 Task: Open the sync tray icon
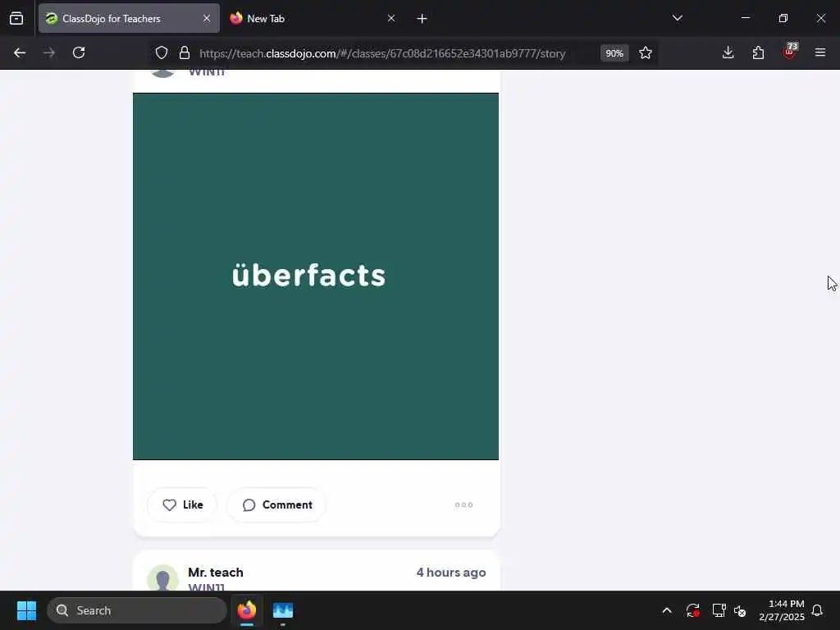[x=692, y=610]
